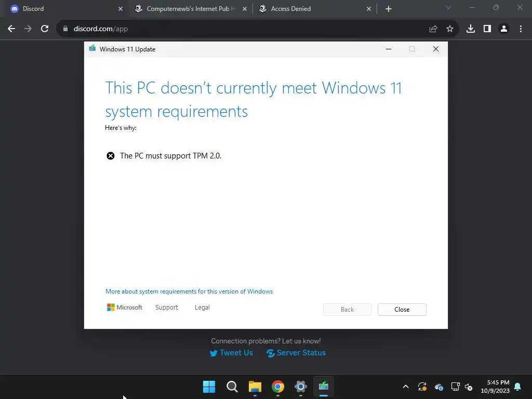
Task: Click the Microsoft logo
Action: 125,308
